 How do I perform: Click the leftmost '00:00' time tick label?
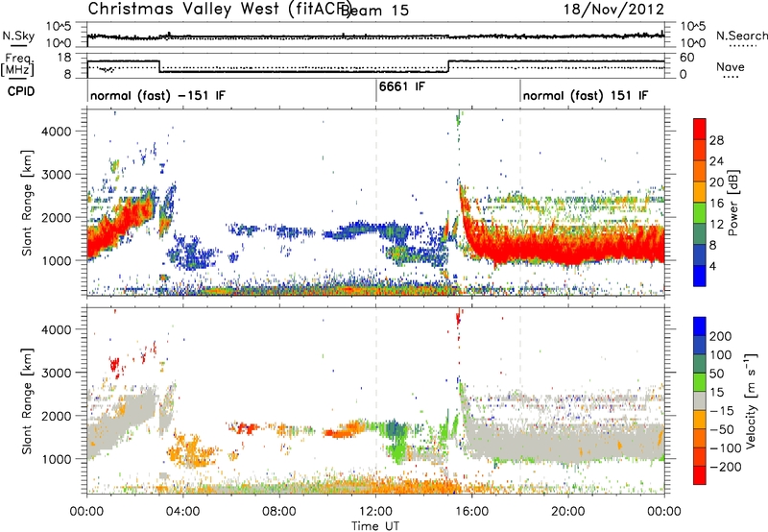[86, 512]
